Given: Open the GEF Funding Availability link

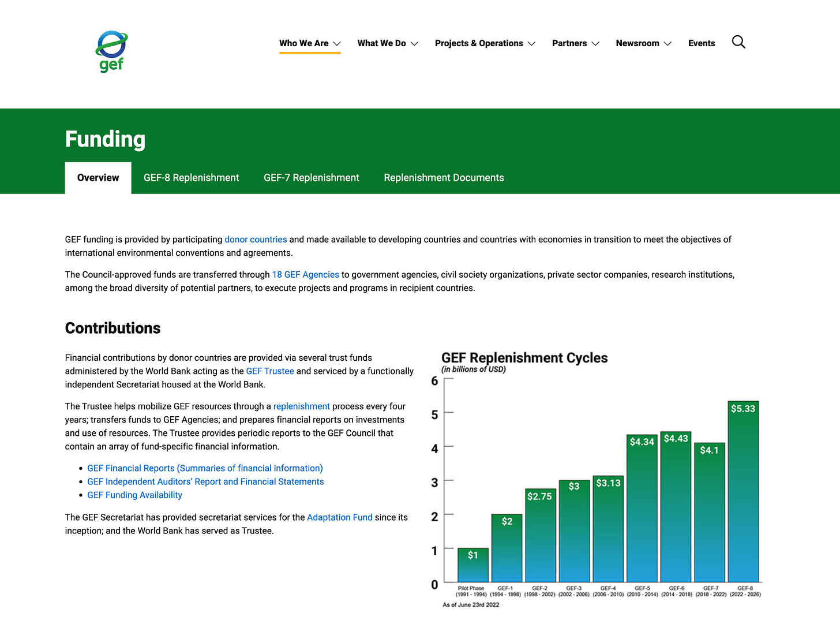Looking at the screenshot, I should 134,495.
